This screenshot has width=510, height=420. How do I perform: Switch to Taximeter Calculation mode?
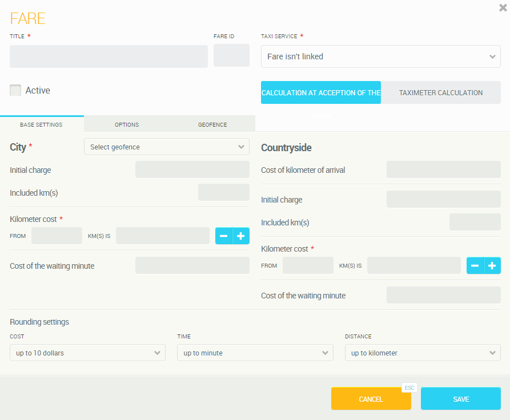point(440,92)
